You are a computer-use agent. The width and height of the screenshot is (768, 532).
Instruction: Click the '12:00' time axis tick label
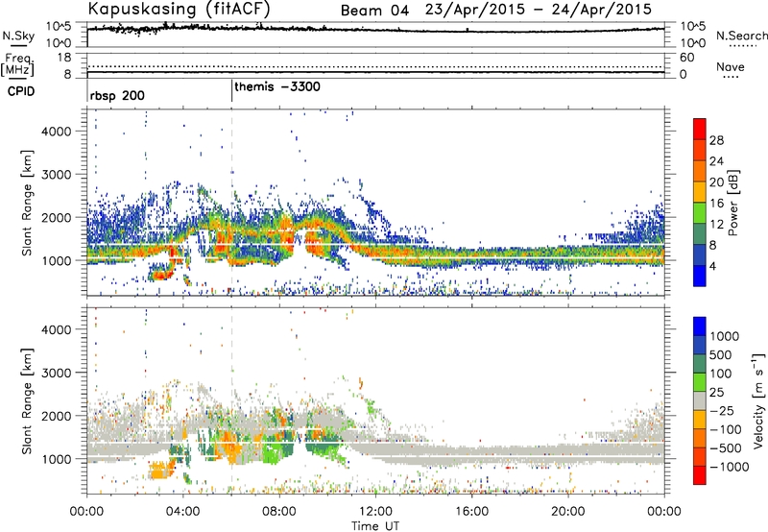(375, 512)
